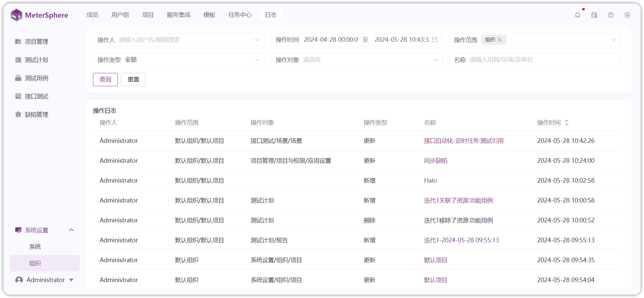Screen dimensions: 644x298
Task: Open the 接口自动化-定时任务:测试引用 link
Action: (464, 141)
